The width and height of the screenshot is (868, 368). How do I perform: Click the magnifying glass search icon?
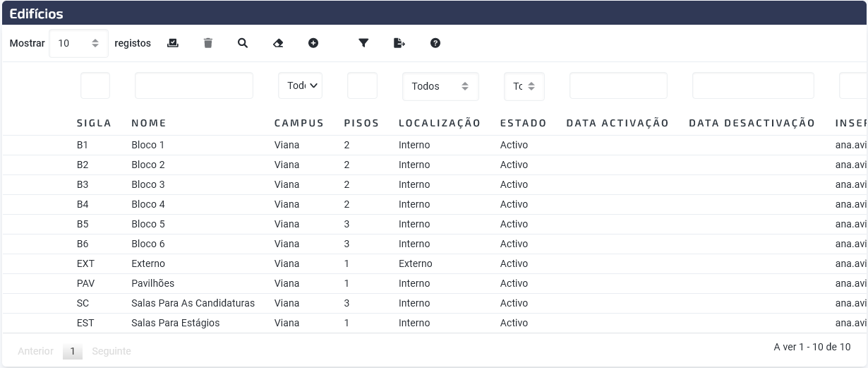pos(243,43)
